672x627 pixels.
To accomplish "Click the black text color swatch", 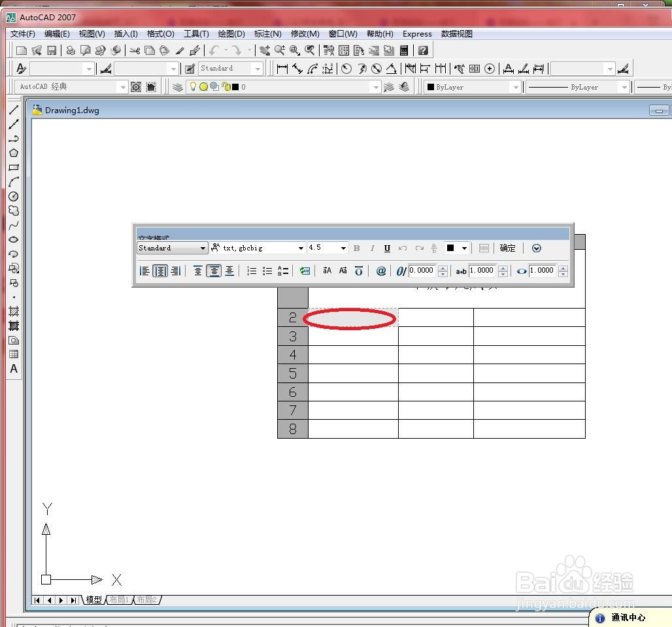I will tap(450, 248).
